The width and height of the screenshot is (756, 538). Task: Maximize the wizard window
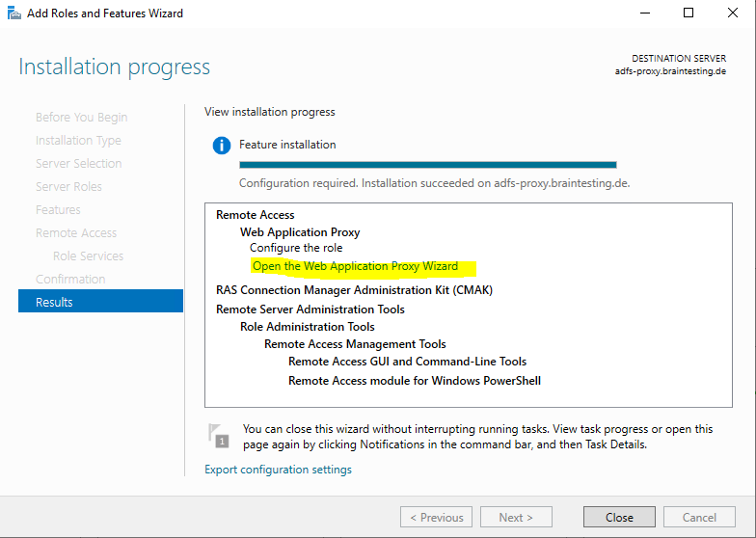688,13
